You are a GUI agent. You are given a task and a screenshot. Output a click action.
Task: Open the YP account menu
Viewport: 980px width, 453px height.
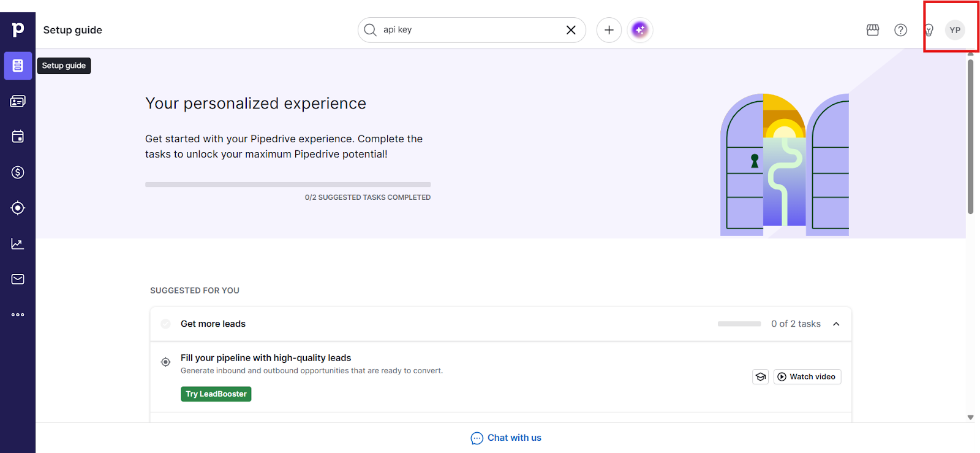click(x=954, y=30)
